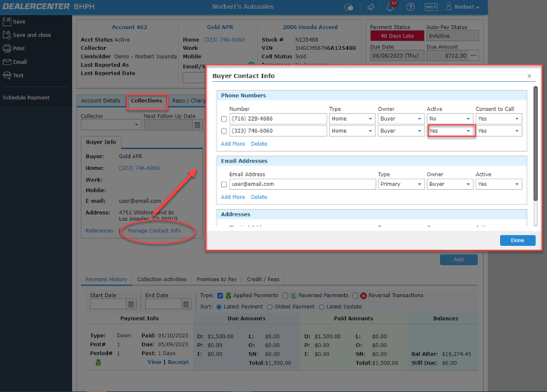Select the Oldest Payment sort option
Image resolution: width=547 pixels, height=392 pixels.
(270, 307)
